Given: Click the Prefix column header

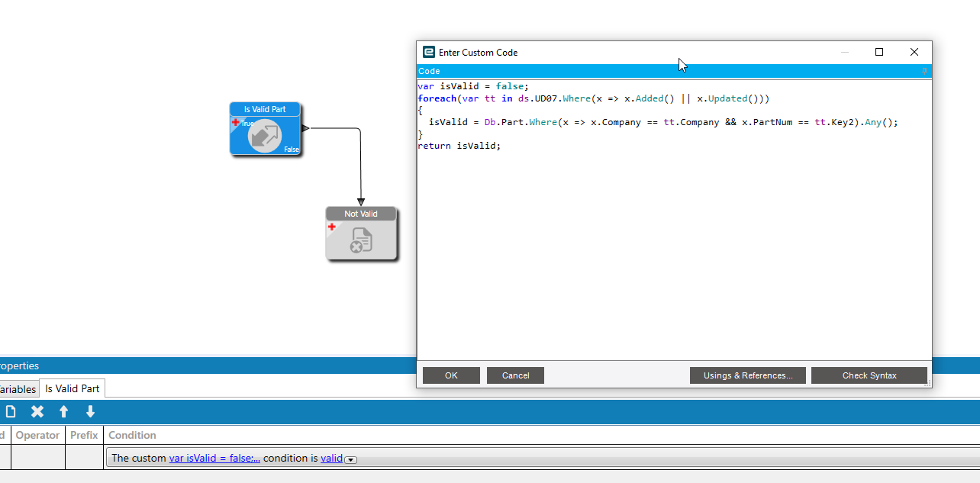Looking at the screenshot, I should (x=84, y=435).
